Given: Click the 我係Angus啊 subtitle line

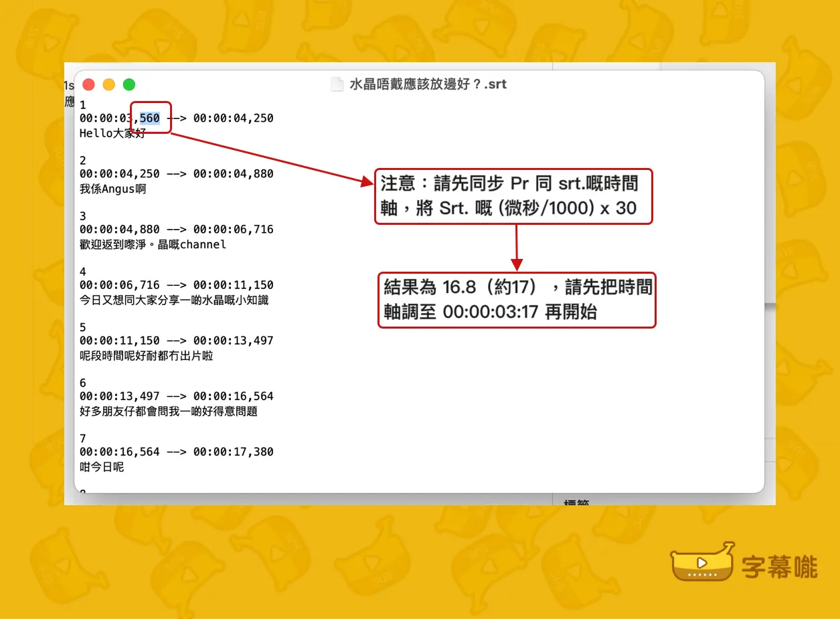Looking at the screenshot, I should (x=112, y=189).
